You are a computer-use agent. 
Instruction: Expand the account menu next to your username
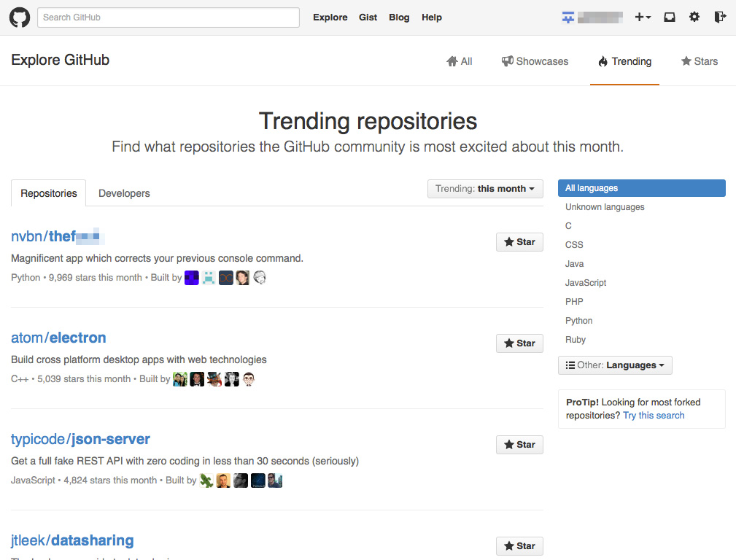pos(602,17)
